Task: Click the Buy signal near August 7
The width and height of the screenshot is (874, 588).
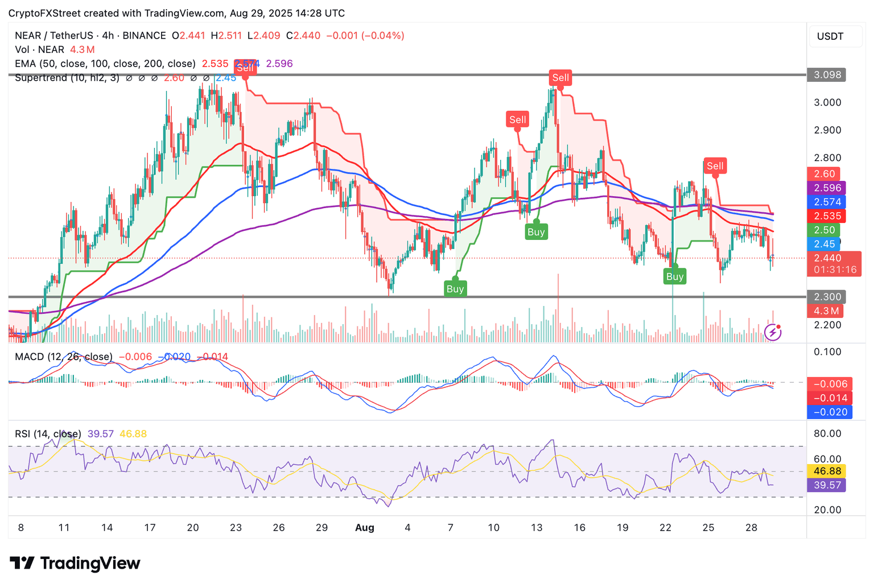Action: [x=455, y=289]
